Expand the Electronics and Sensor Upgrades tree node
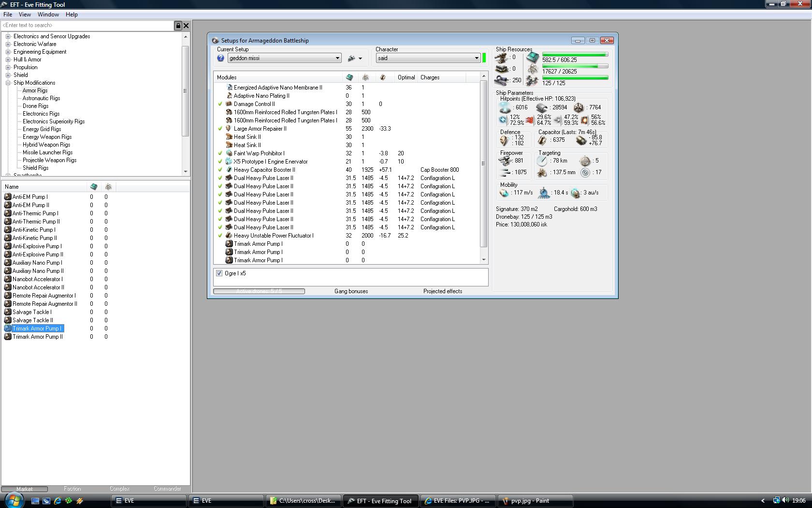Screen dimensions: 812x508 pyautogui.click(x=8, y=36)
